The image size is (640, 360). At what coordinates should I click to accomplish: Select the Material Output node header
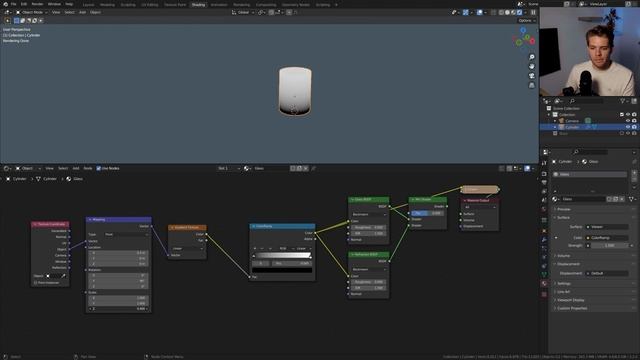coord(479,200)
